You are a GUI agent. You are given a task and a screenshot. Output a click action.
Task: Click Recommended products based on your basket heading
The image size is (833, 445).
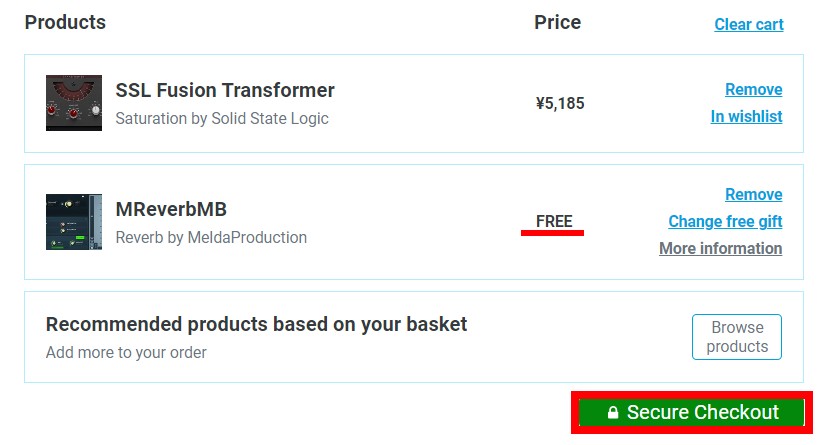[257, 324]
